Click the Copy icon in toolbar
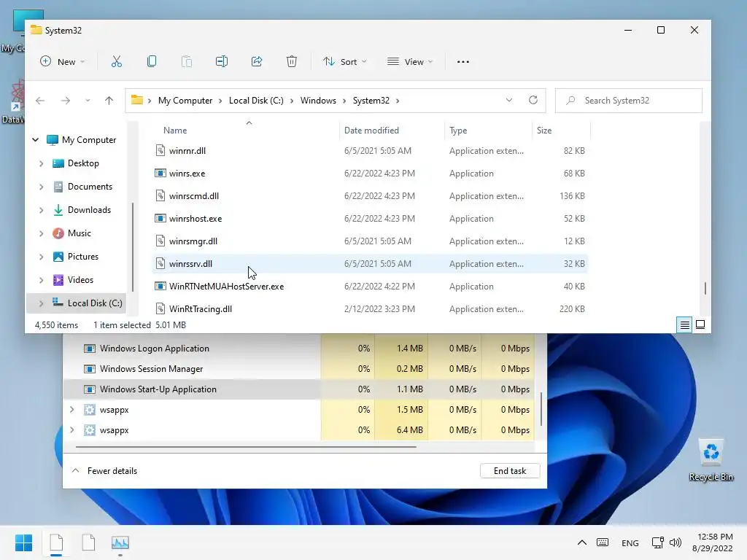Screen dimensions: 747x560 click(152, 61)
